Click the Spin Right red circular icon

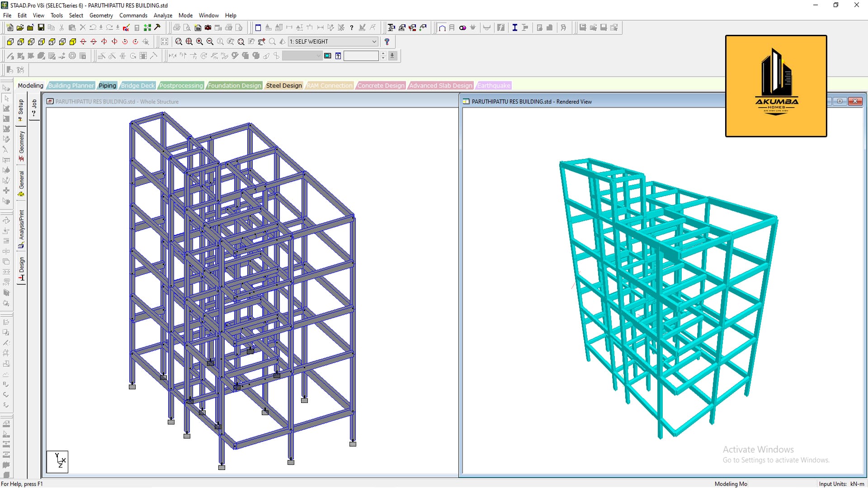(135, 42)
